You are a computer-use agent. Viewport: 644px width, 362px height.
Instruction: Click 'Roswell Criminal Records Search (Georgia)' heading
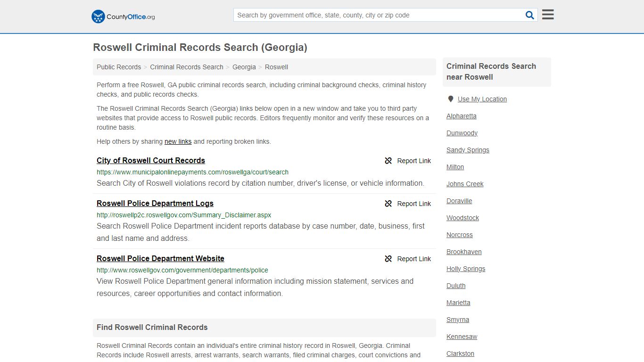coord(200,47)
